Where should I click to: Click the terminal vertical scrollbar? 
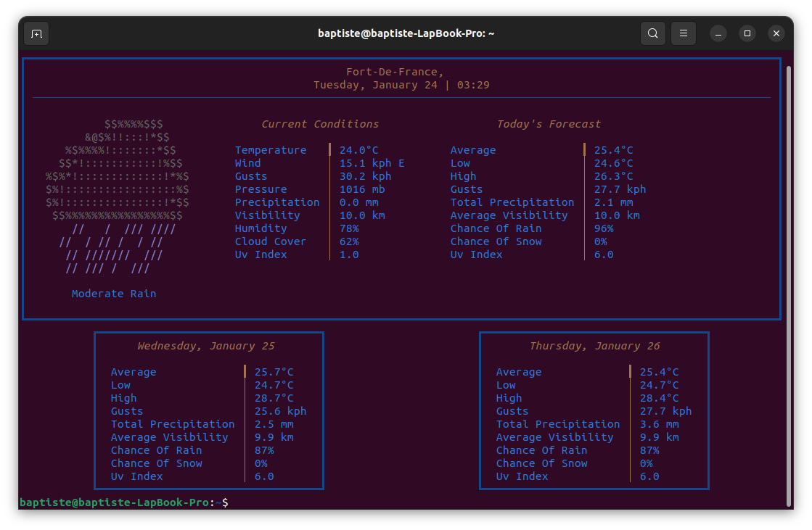(789, 285)
